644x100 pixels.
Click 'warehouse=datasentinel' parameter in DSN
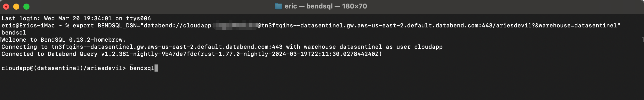(577, 26)
